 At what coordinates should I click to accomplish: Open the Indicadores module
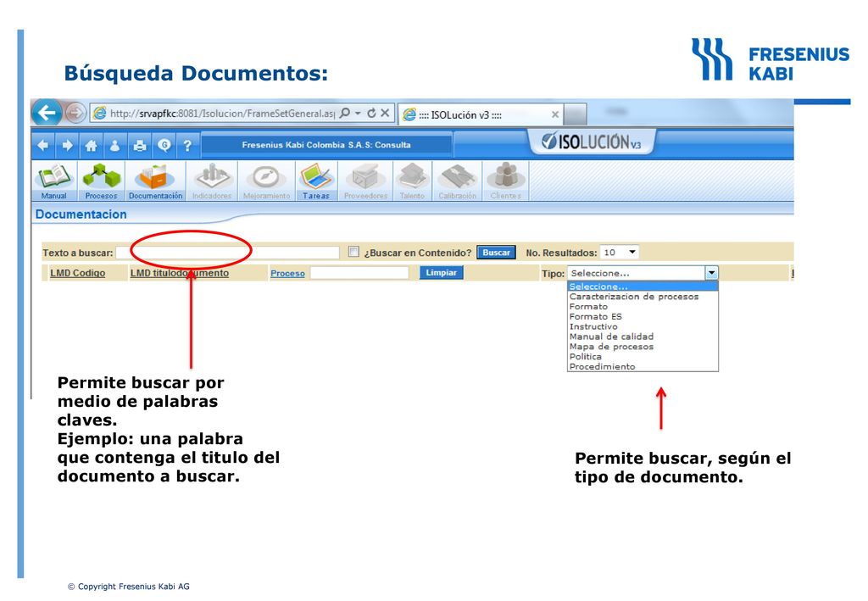tap(212, 181)
